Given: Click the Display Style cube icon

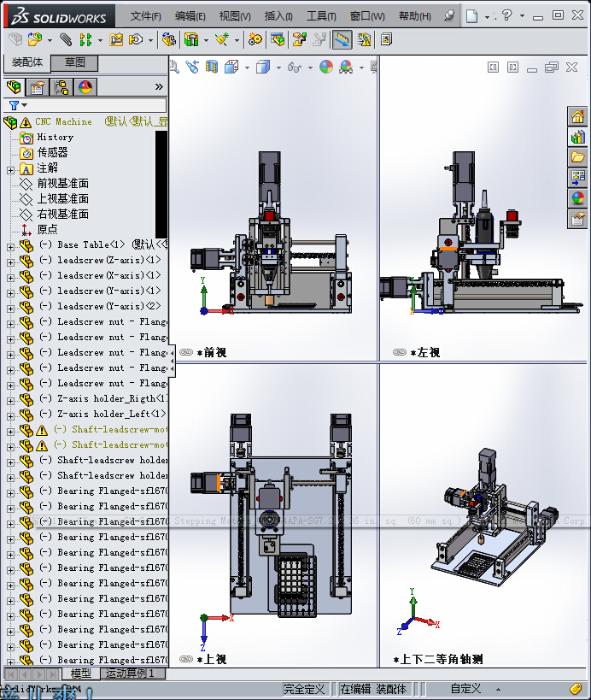Looking at the screenshot, I should (263, 68).
